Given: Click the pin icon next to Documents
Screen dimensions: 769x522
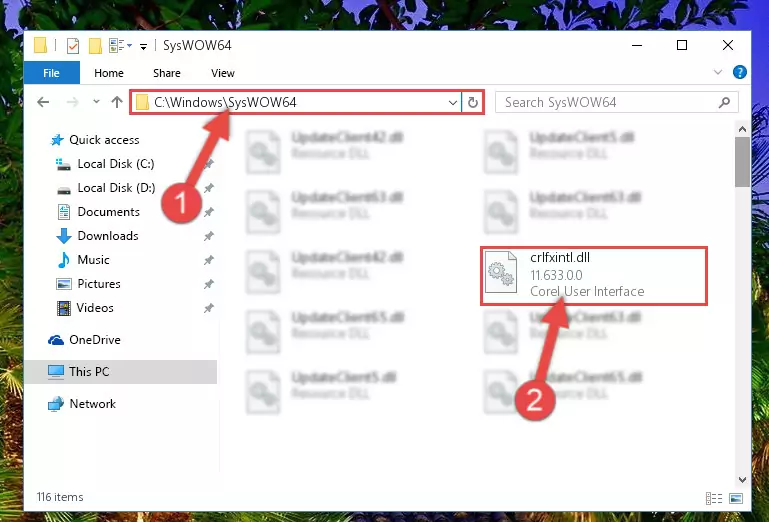Looking at the screenshot, I should tap(209, 212).
